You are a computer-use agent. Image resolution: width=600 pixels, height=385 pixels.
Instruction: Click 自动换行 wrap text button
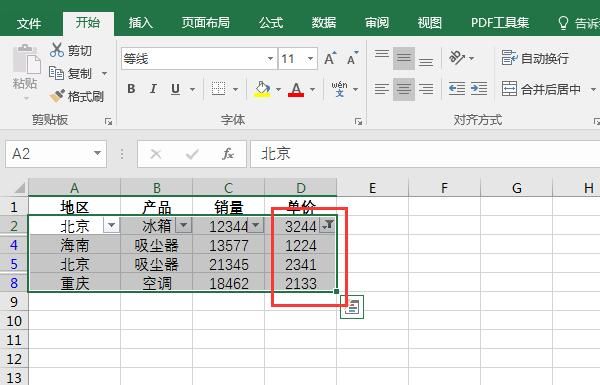tap(535, 59)
